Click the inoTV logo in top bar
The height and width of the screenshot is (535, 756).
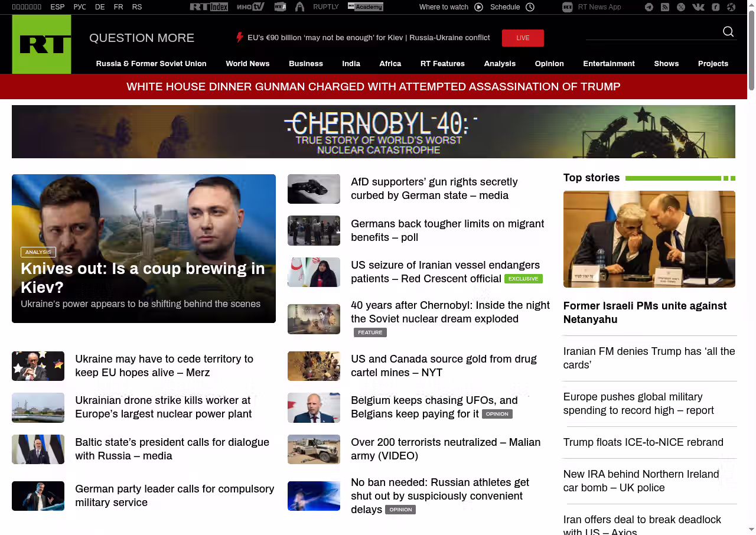[x=250, y=7]
